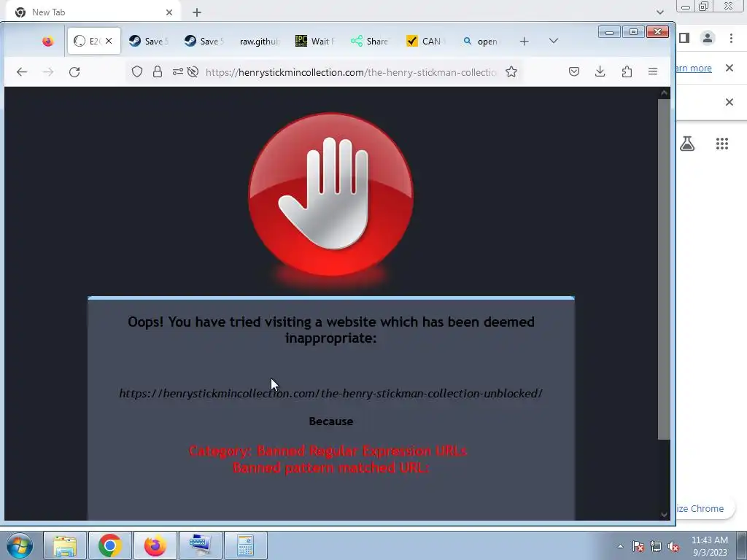Open site permissions icon in address bar
Viewport: 747px width, 560px height.
[178, 72]
